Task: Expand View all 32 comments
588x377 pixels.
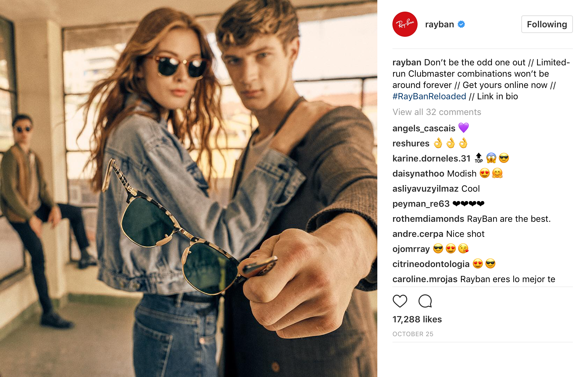Action: [x=437, y=112]
